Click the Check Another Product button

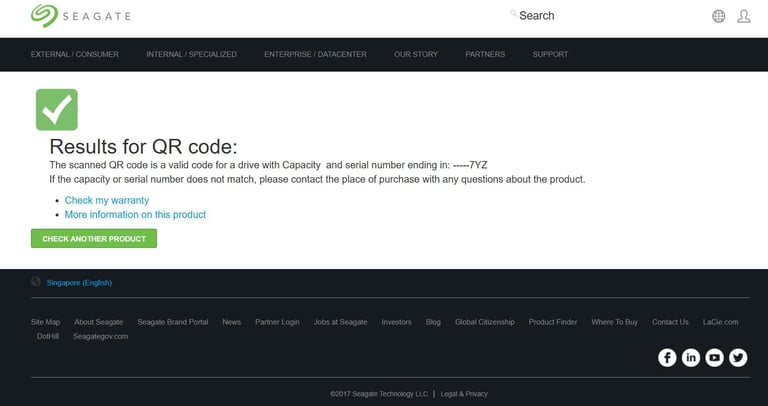(94, 239)
